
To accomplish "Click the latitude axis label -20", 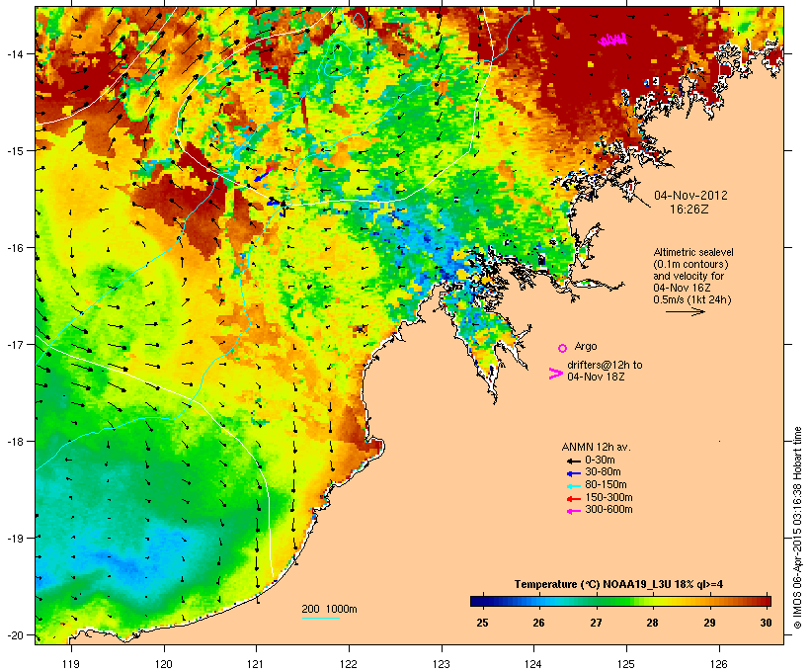I will (x=15, y=635).
